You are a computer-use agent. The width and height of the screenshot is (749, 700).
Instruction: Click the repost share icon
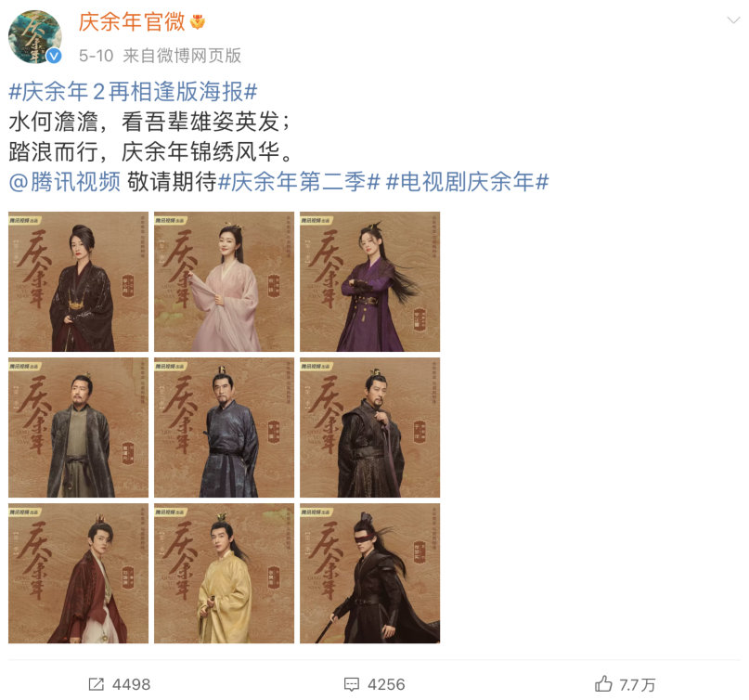click(96, 684)
